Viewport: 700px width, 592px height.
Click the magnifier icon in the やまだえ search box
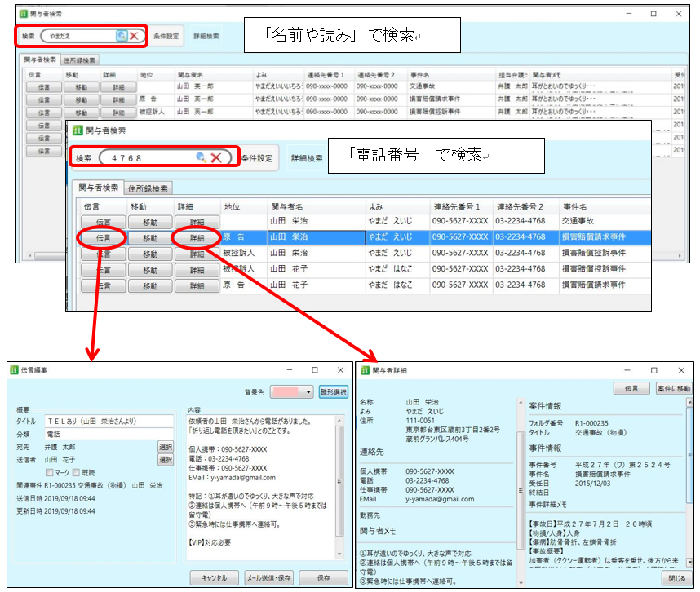coord(122,36)
